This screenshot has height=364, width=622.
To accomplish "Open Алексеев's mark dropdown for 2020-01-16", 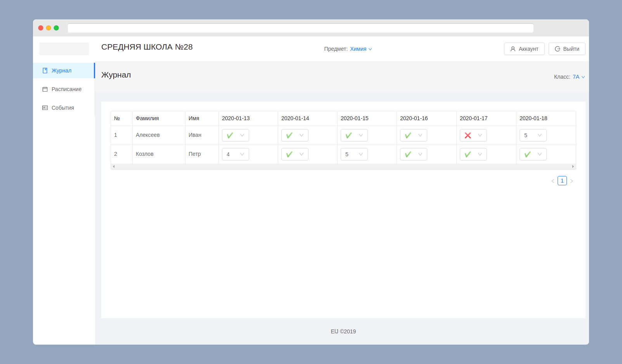I will (414, 135).
